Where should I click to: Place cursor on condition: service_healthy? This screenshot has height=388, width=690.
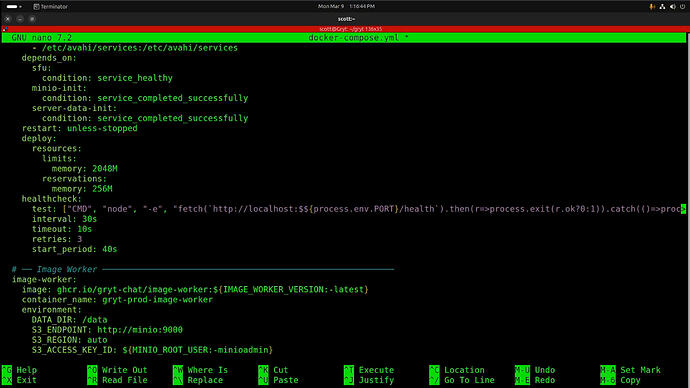[107, 78]
